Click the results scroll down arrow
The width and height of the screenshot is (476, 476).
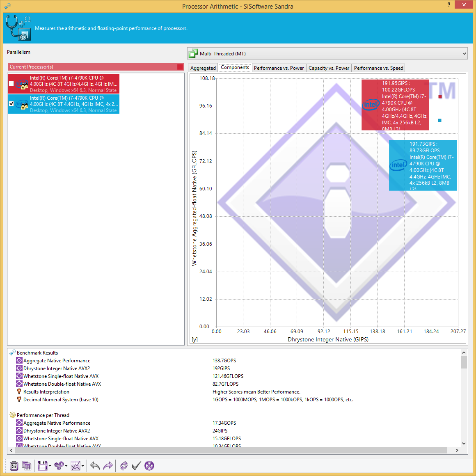coord(464,443)
